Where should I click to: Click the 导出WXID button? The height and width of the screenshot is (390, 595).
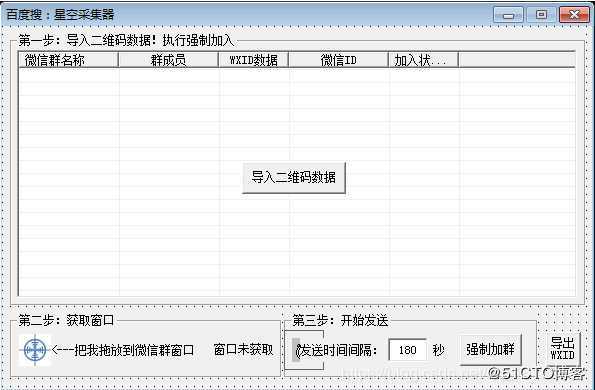pyautogui.click(x=562, y=349)
